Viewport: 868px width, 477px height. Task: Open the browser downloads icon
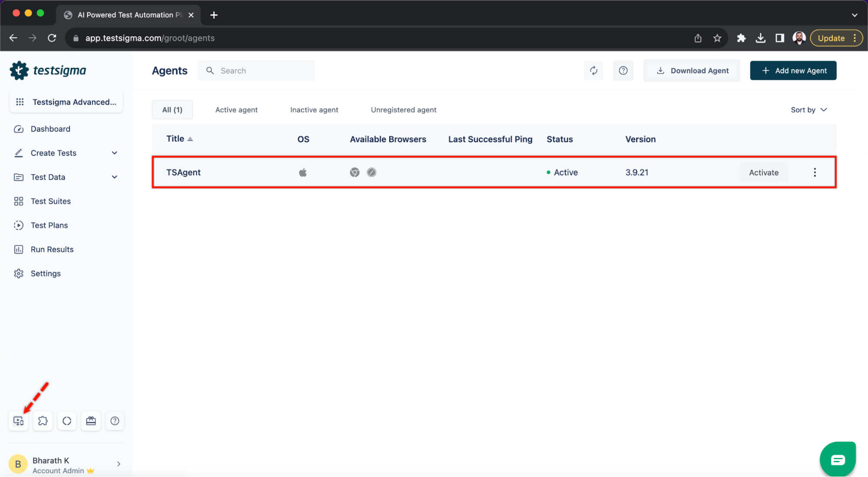tap(760, 38)
